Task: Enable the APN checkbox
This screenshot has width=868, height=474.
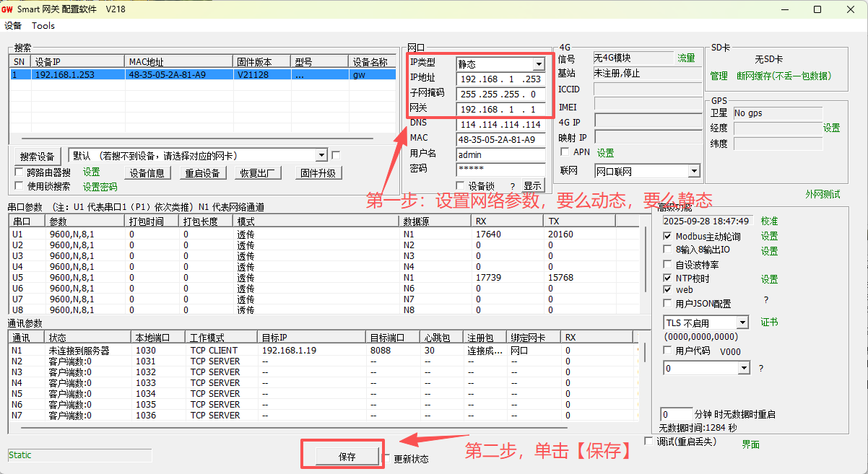Action: 565,152
